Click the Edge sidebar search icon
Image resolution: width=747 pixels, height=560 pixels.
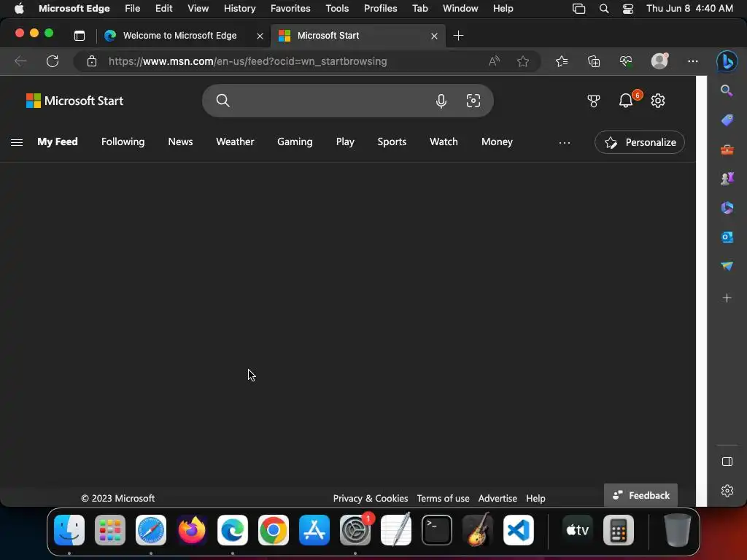(727, 90)
